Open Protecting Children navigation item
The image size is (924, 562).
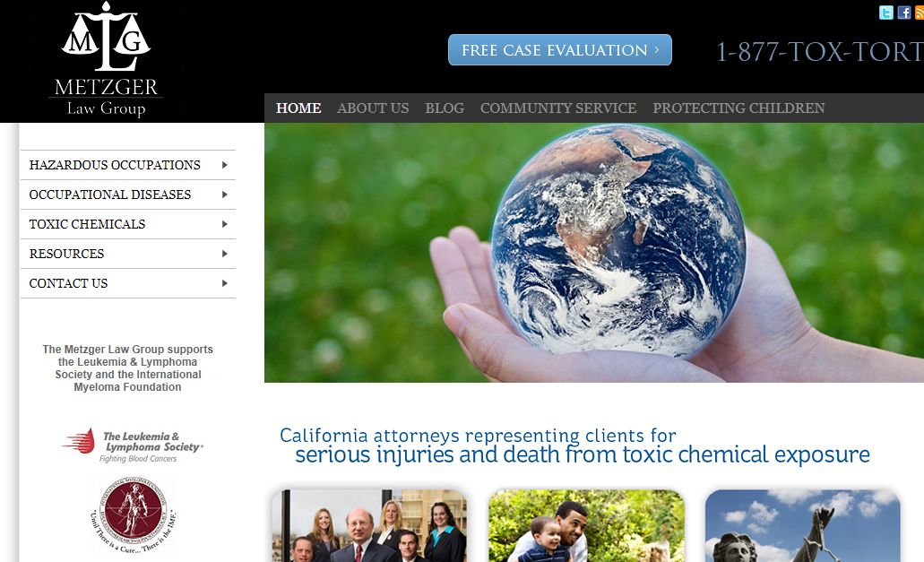[738, 108]
